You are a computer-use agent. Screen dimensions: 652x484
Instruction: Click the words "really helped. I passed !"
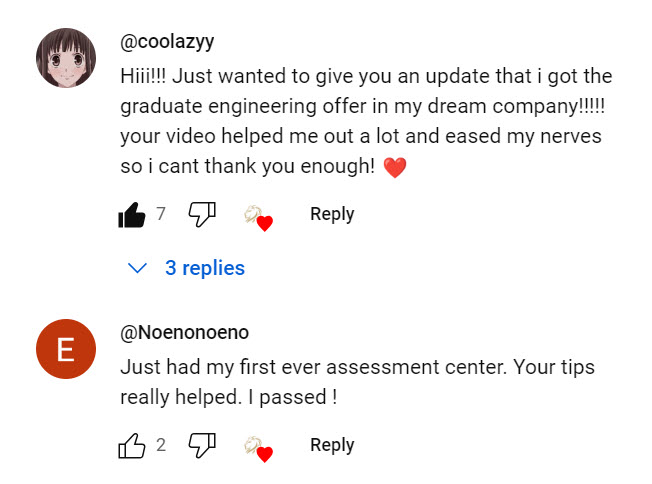point(228,397)
